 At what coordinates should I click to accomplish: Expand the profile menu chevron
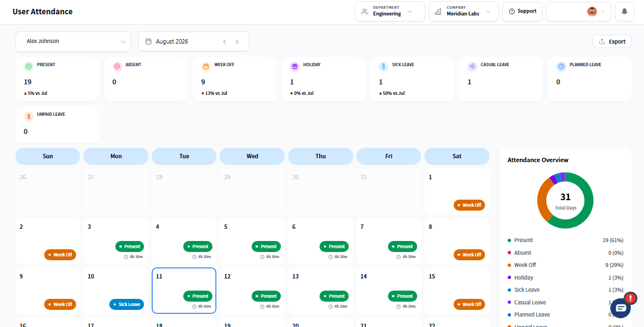click(603, 12)
